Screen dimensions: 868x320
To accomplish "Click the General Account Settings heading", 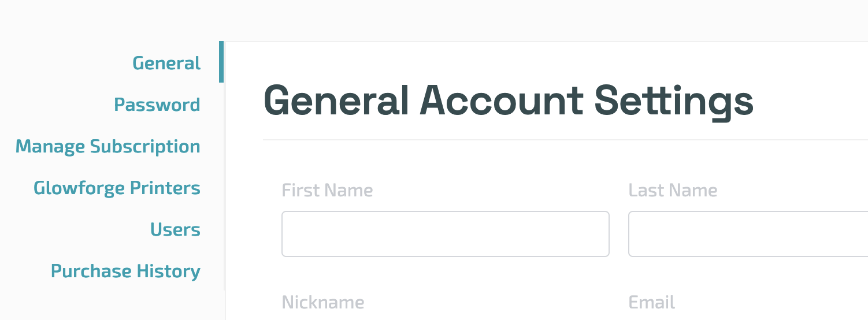I will coord(508,101).
